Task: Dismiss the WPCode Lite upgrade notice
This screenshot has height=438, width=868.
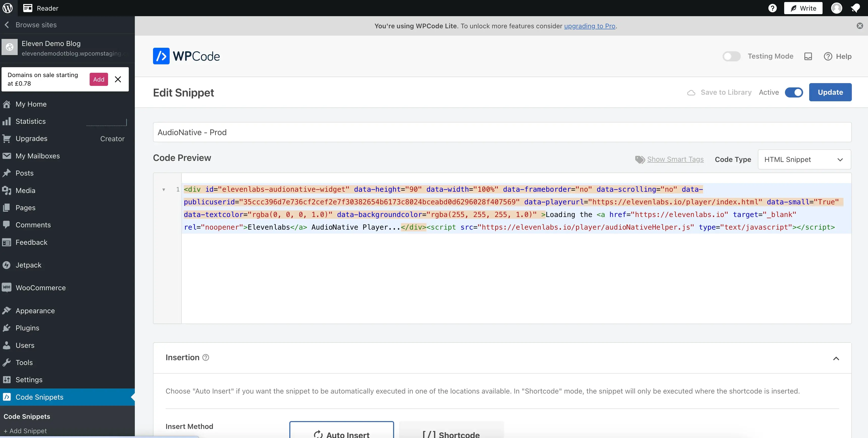Action: click(x=860, y=26)
